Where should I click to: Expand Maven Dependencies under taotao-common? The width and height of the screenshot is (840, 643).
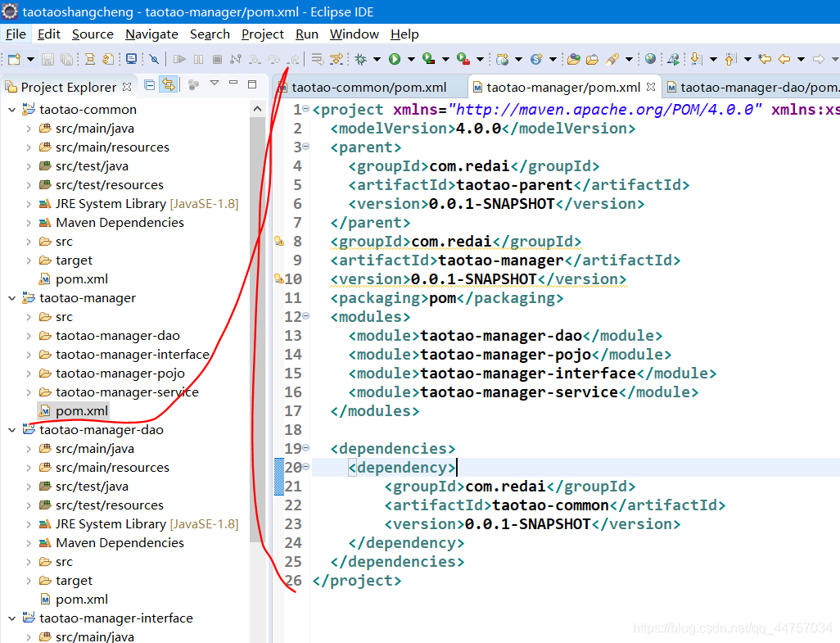(29, 223)
